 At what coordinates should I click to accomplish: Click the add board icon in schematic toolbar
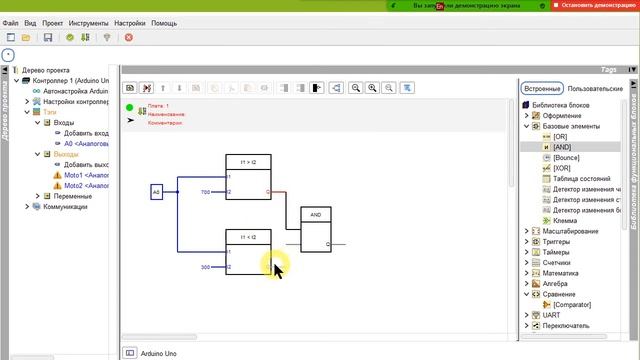coord(130,88)
